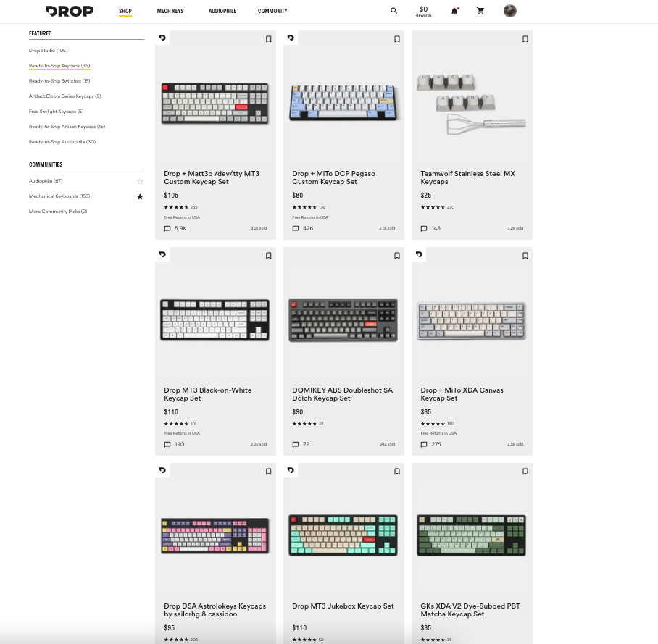The image size is (658, 644).
Task: Open GKs XDA V2 Dye-Subbed PBT Matcha title
Action: click(470, 610)
